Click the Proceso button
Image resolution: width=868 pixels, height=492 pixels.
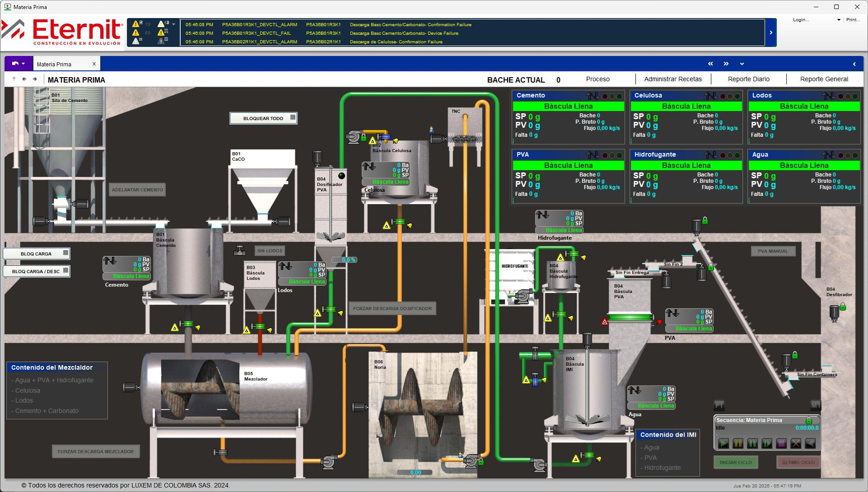pos(597,79)
